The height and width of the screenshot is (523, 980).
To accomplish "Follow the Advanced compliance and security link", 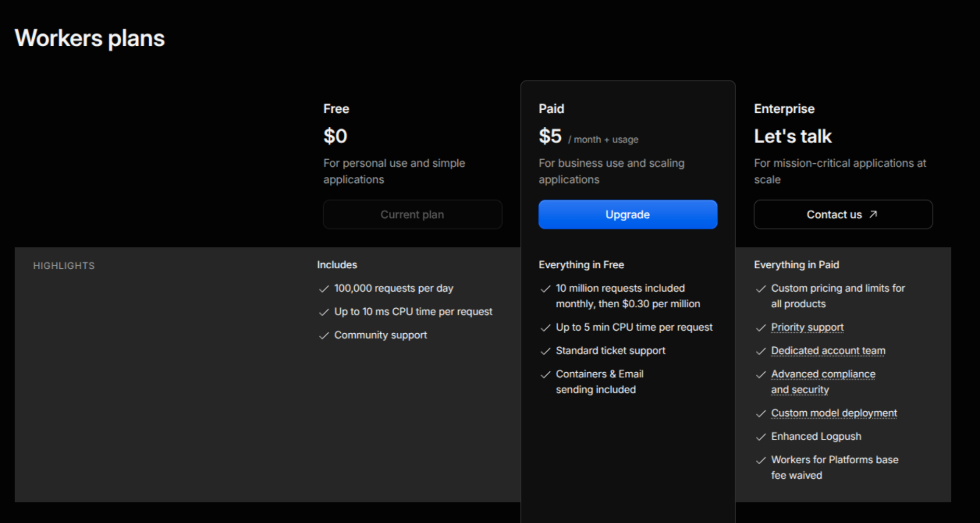I will 823,382.
